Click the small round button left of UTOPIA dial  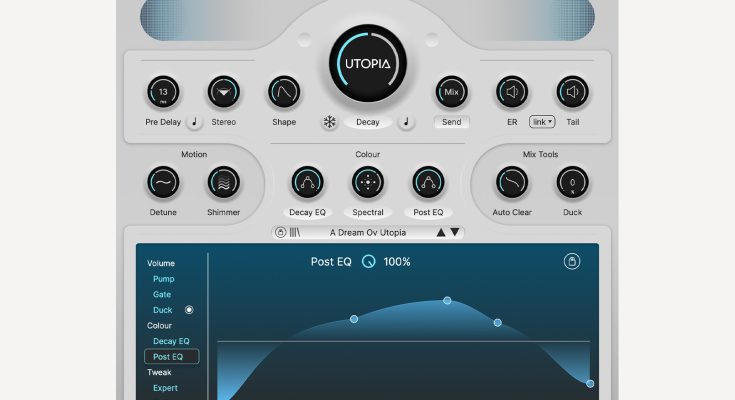tap(304, 40)
